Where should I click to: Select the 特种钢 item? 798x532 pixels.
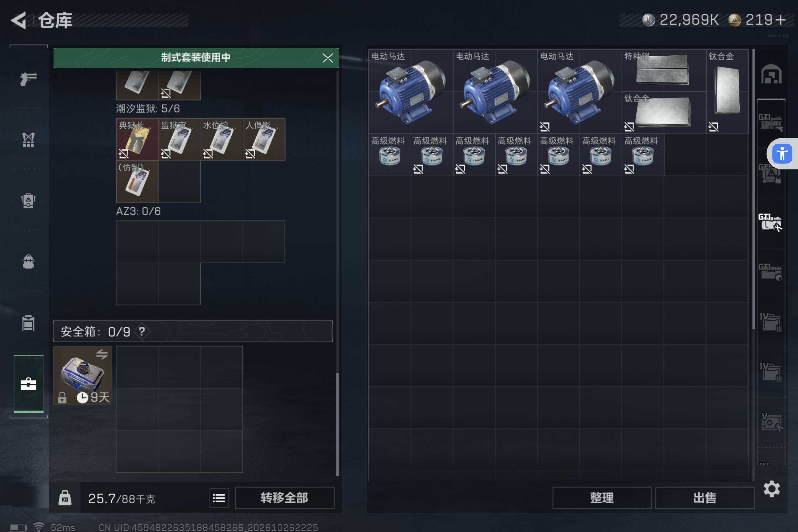point(664,71)
